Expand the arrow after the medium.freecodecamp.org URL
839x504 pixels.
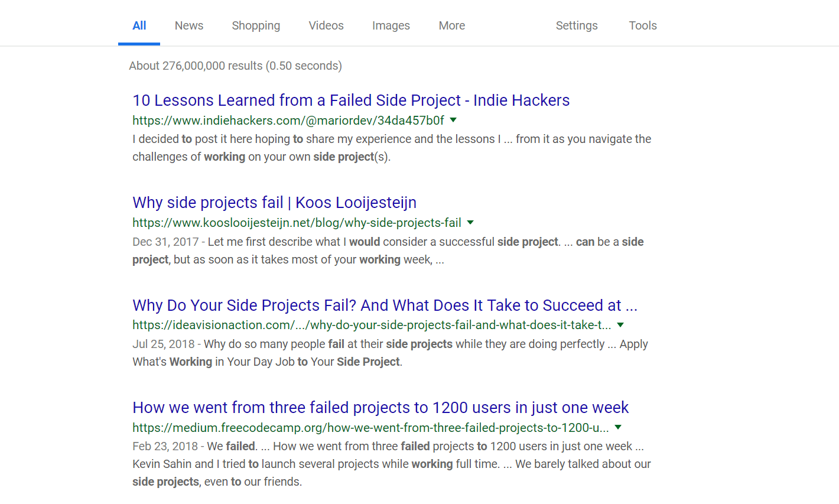point(618,427)
